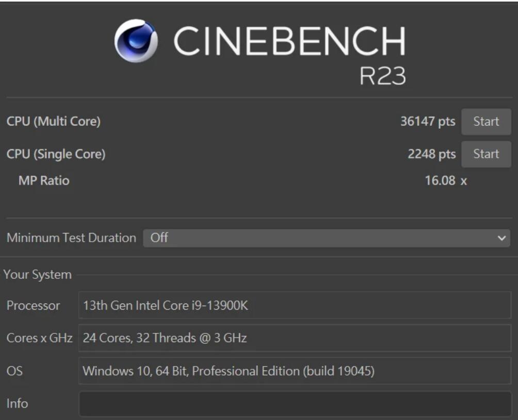Click the CPU (Multi Core) label
Viewport: 518px width, 420px height.
[x=52, y=121]
